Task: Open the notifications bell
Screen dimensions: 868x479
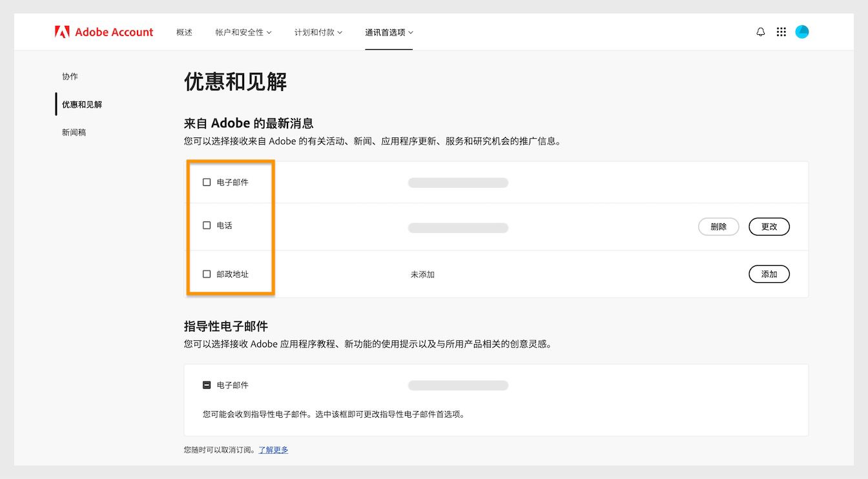Action: click(x=760, y=31)
